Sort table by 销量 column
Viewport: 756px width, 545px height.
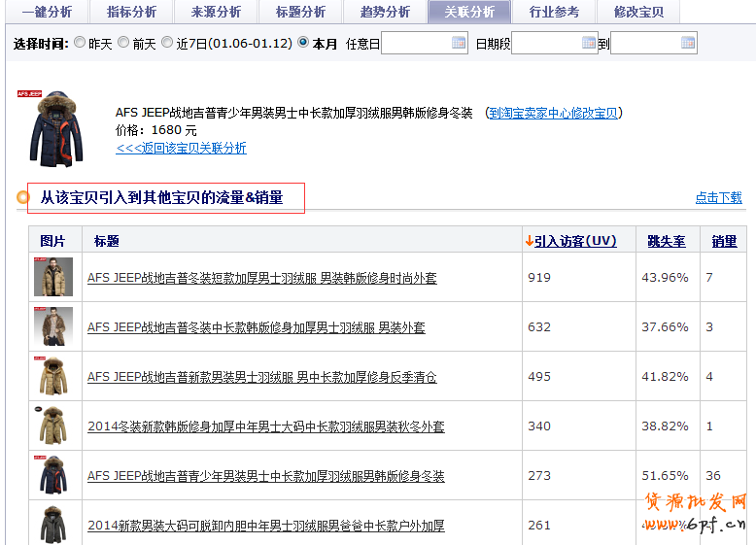point(724,241)
